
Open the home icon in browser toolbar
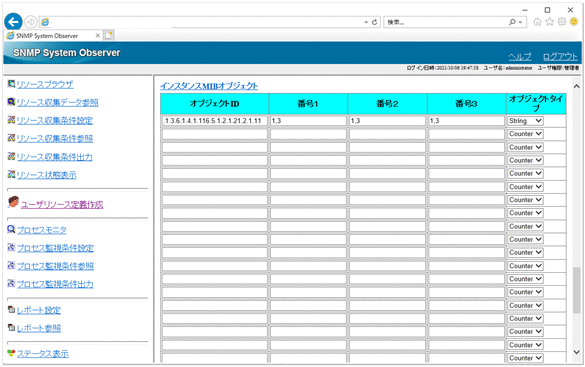point(537,22)
